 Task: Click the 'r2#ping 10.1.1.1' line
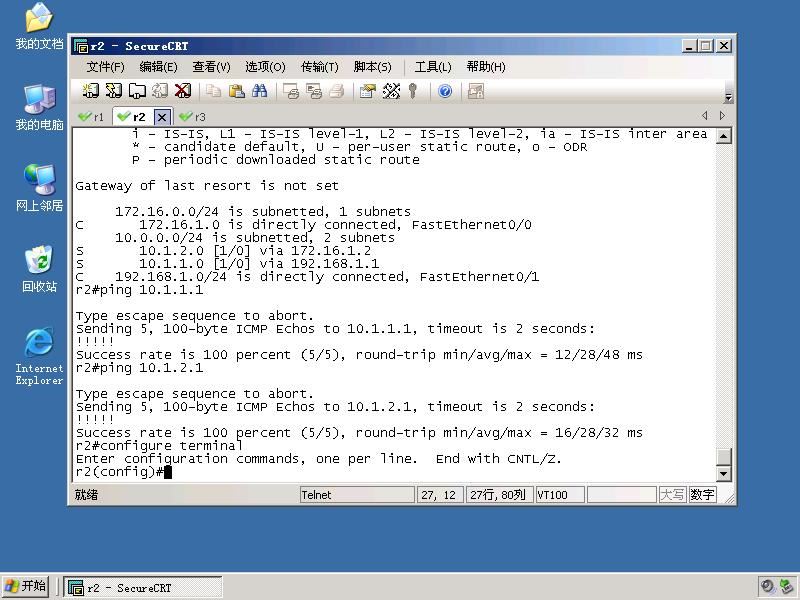click(139, 290)
